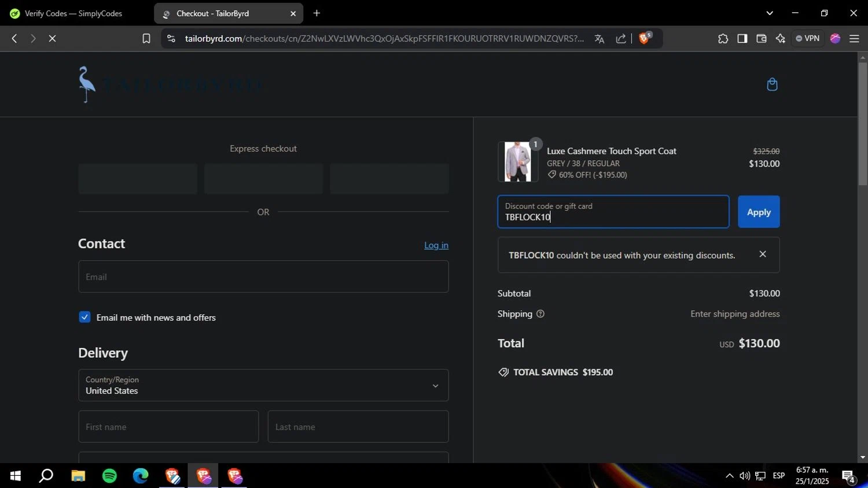The height and width of the screenshot is (488, 868).
Task: Click the share page icon in address bar
Action: [x=621, y=39]
